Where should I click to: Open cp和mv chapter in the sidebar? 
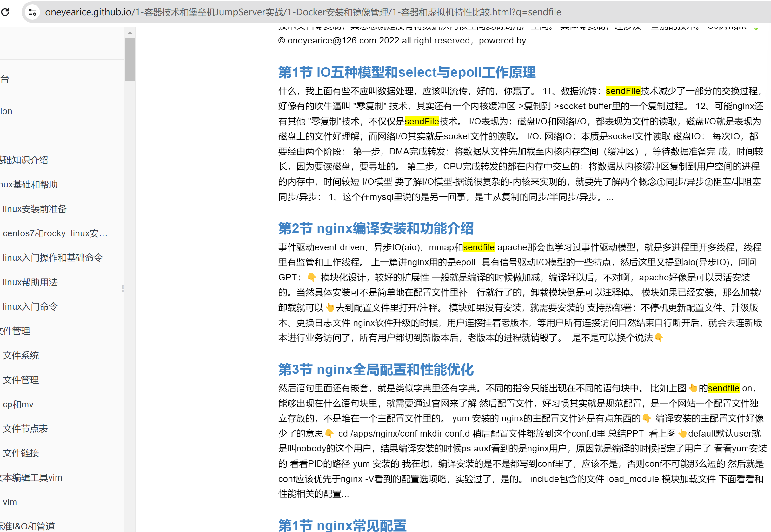click(x=18, y=404)
